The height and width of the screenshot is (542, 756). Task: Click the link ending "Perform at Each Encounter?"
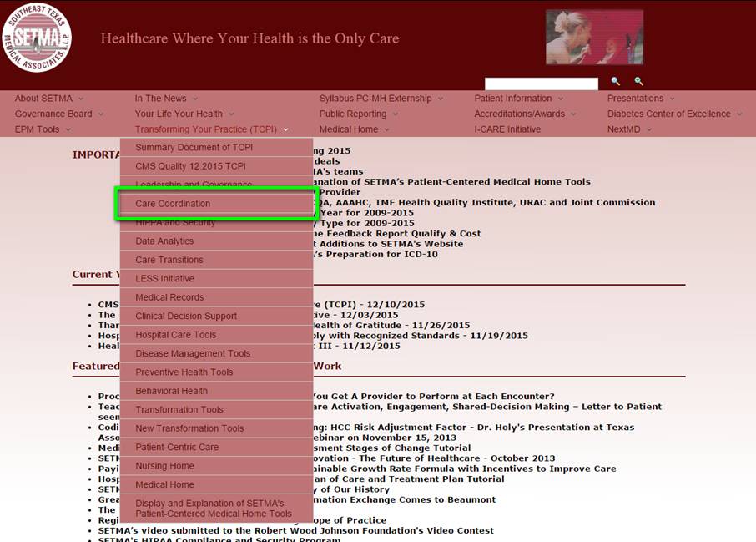pyautogui.click(x=434, y=396)
